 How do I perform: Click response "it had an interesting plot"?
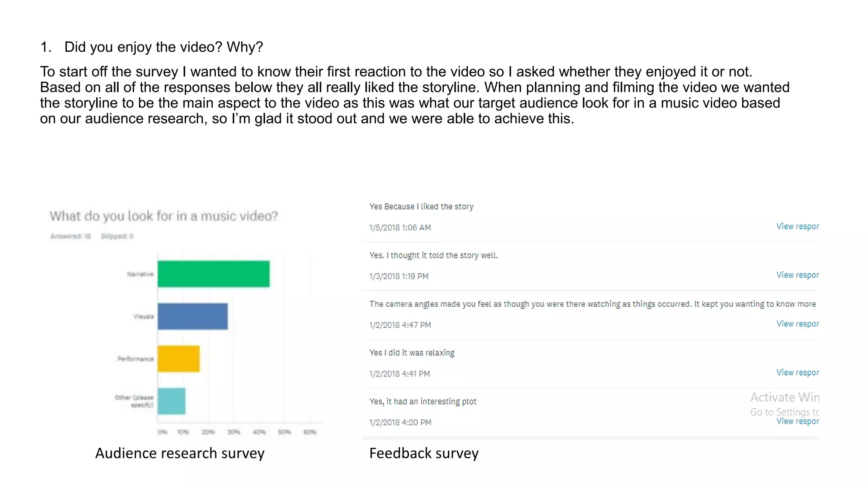pos(423,402)
